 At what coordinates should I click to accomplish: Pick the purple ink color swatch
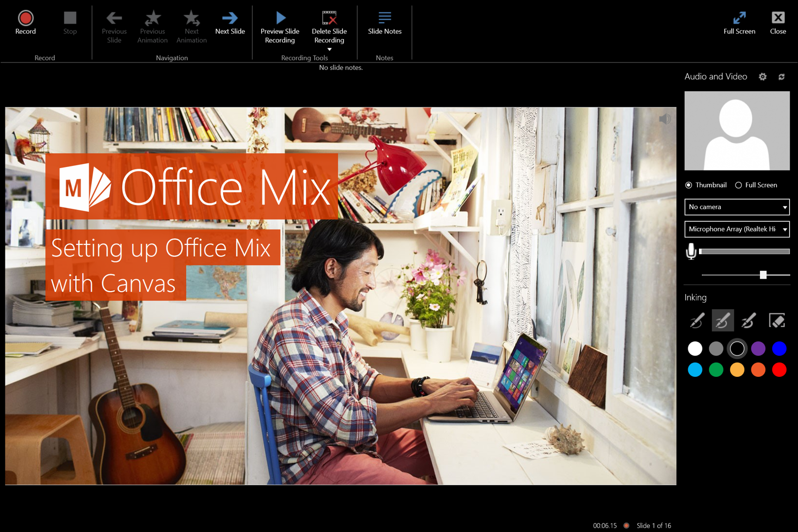(758, 349)
